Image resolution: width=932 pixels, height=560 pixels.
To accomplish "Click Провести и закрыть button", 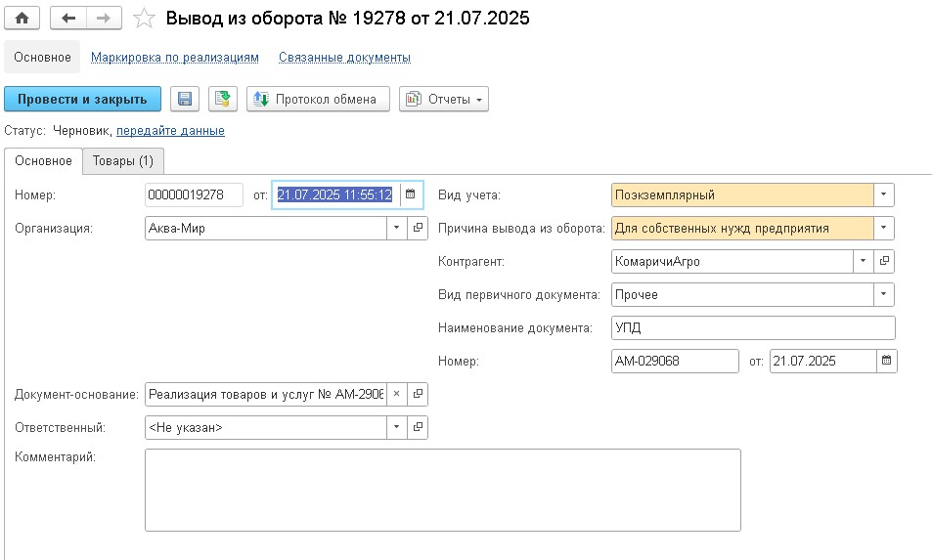I will coord(82,99).
